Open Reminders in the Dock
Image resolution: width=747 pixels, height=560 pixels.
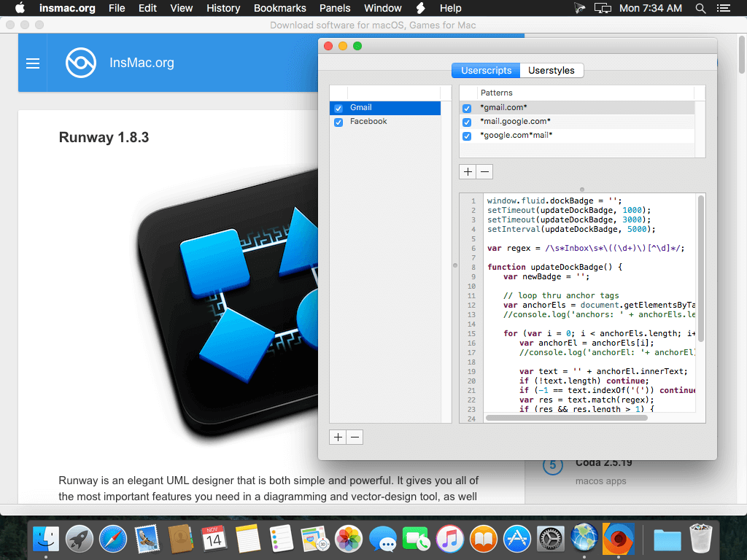coord(281,539)
